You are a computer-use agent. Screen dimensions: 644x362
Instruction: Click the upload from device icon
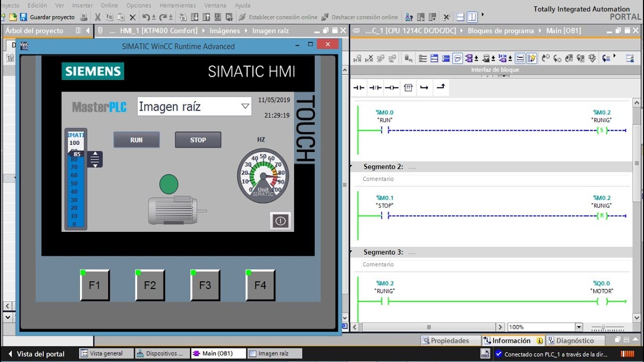[206, 17]
